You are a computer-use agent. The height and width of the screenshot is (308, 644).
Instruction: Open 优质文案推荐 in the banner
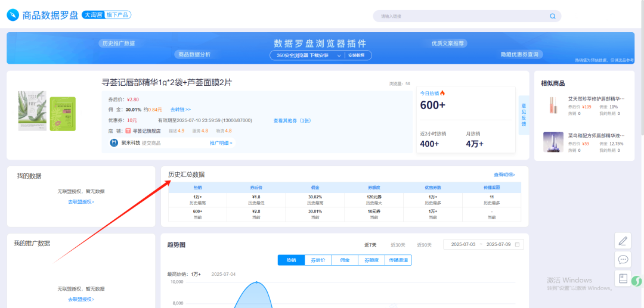pyautogui.click(x=448, y=43)
